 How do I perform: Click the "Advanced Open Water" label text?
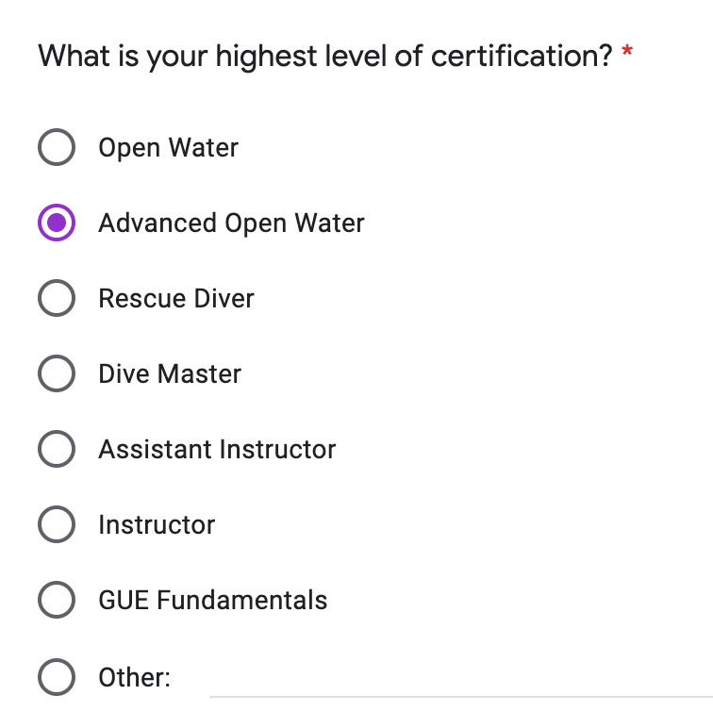click(x=231, y=223)
